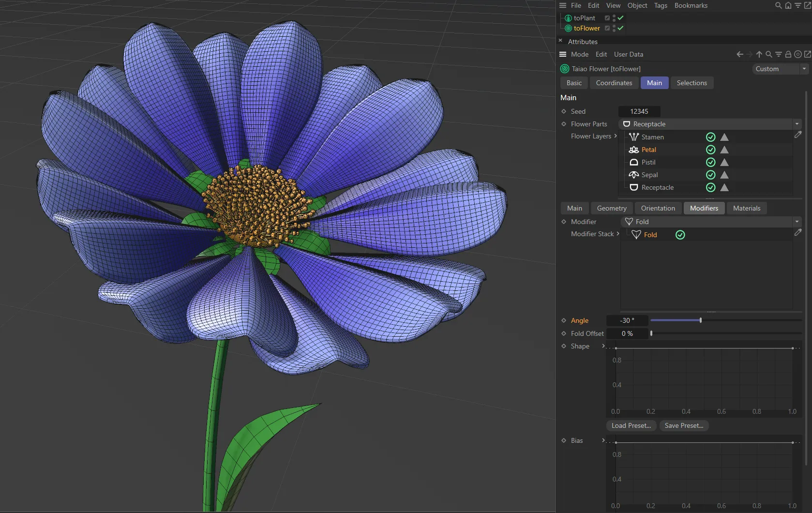This screenshot has height=513, width=812.
Task: Select the Receptacle icon in the layer list
Action: tap(634, 187)
